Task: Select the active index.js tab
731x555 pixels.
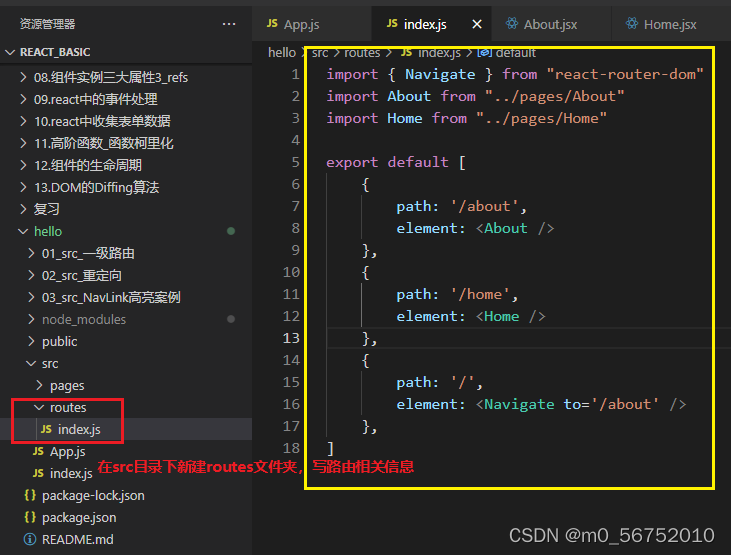Action: 425,24
